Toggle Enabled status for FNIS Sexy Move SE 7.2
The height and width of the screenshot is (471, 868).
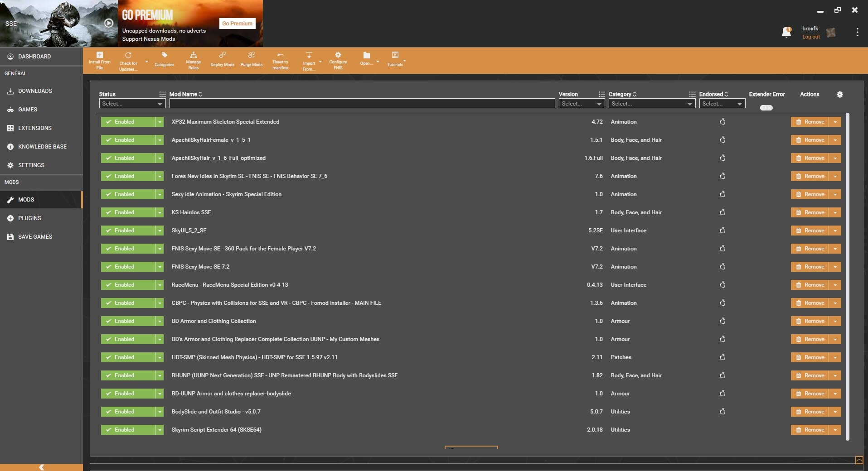(x=128, y=267)
